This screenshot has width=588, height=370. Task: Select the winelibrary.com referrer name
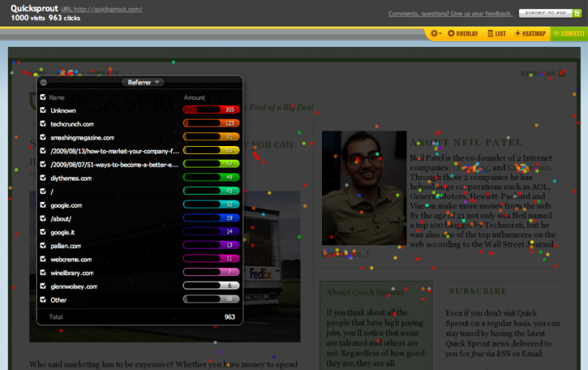72,273
